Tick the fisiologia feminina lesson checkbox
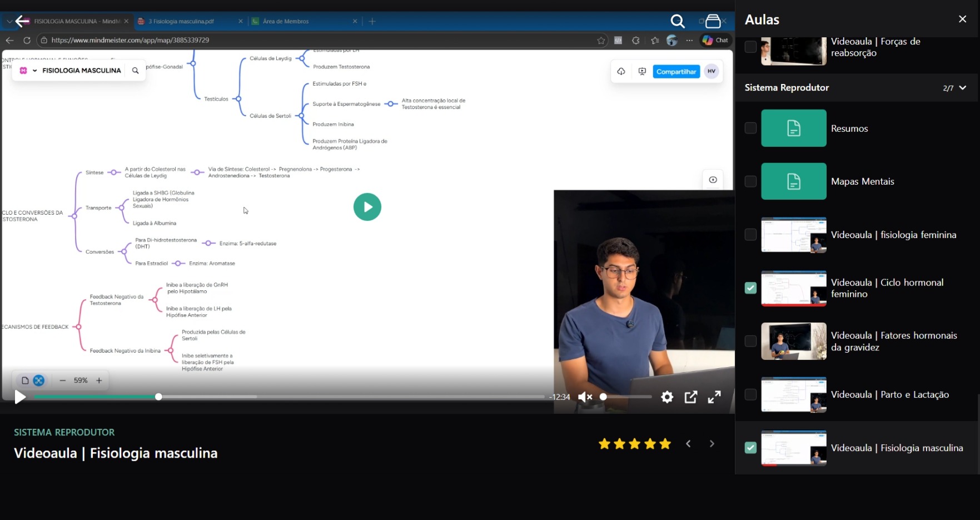The height and width of the screenshot is (520, 980). point(750,235)
